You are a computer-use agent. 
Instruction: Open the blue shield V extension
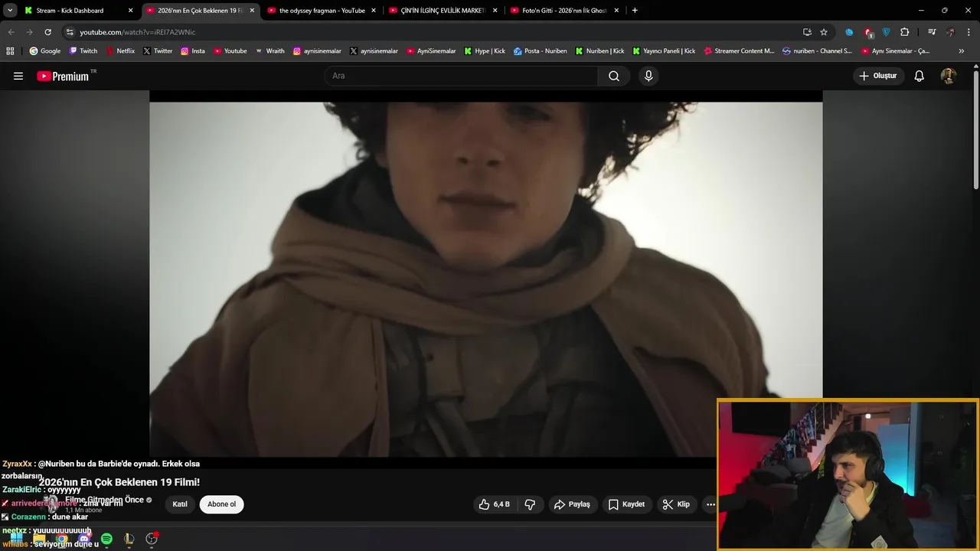point(887,32)
